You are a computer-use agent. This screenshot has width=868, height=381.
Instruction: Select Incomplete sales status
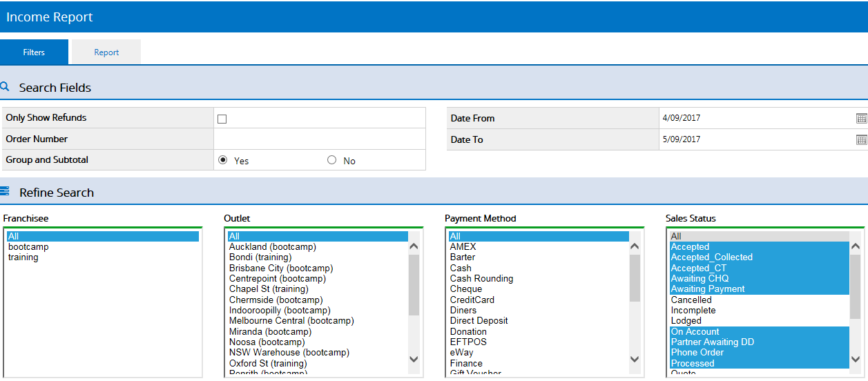coord(760,310)
